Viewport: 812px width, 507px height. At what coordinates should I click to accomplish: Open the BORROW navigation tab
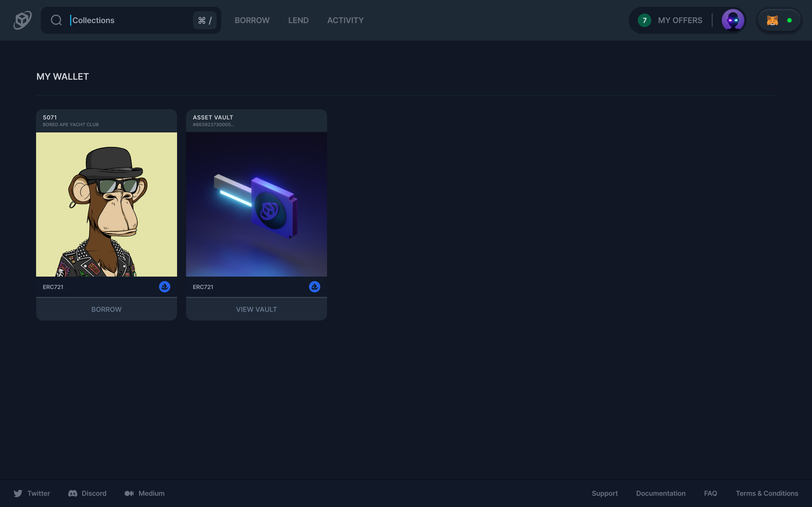click(x=252, y=21)
